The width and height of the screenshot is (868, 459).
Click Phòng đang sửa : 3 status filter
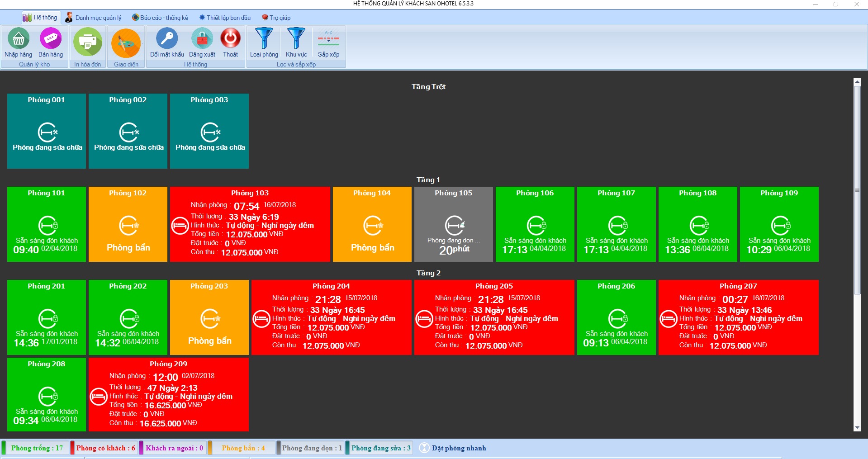point(379,448)
